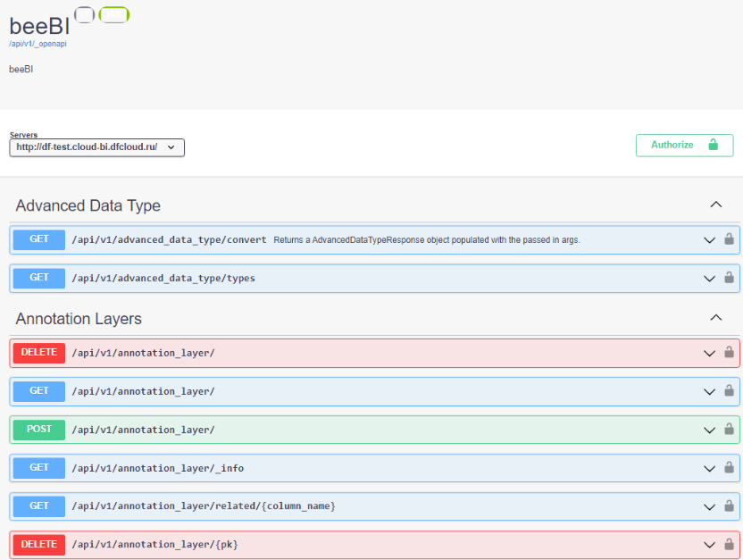Click DELETE badge for annotation_layer/{pk}

39,545
